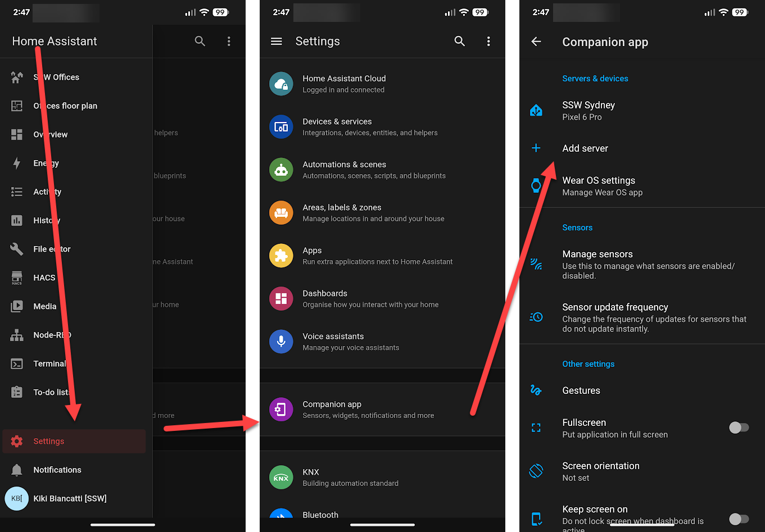Click the Home Assistant Cloud icon
Viewport: 765px width, 532px height.
[281, 84]
